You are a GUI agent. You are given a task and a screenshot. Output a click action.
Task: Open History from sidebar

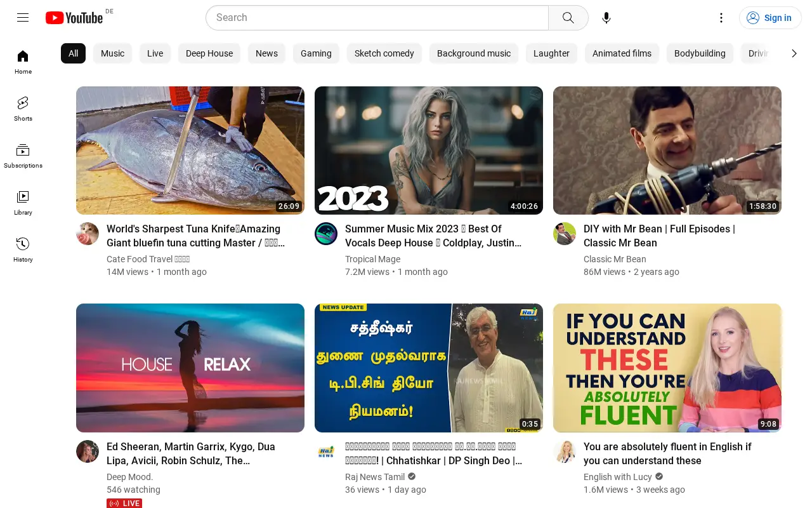point(23,250)
